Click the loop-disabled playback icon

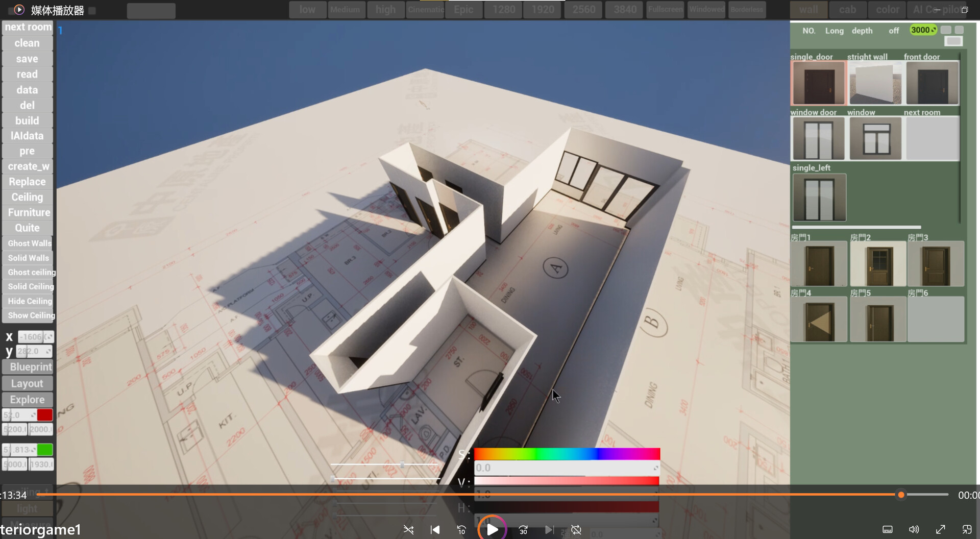(x=576, y=530)
